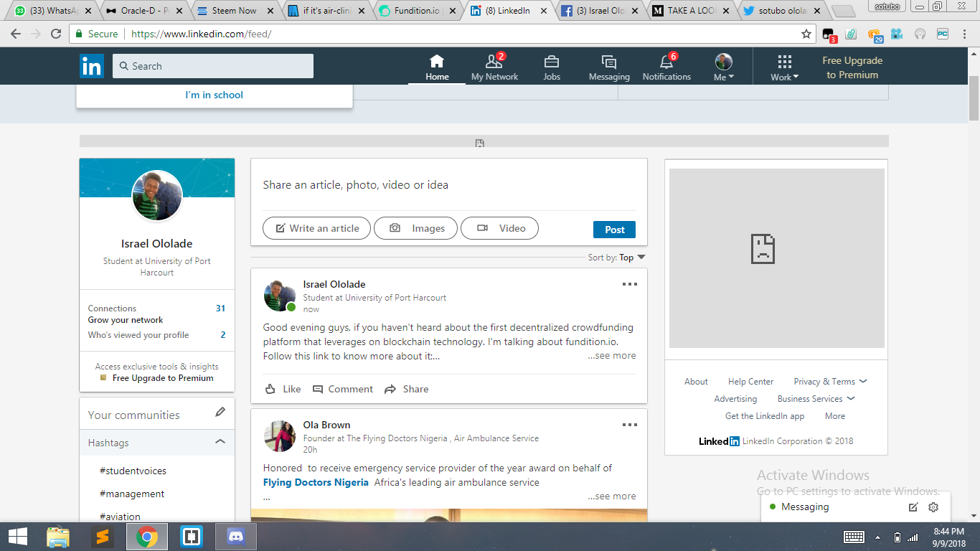Viewport: 980px width, 551px height.
Task: Compose new message icon in Messaging bar
Action: [x=913, y=507]
